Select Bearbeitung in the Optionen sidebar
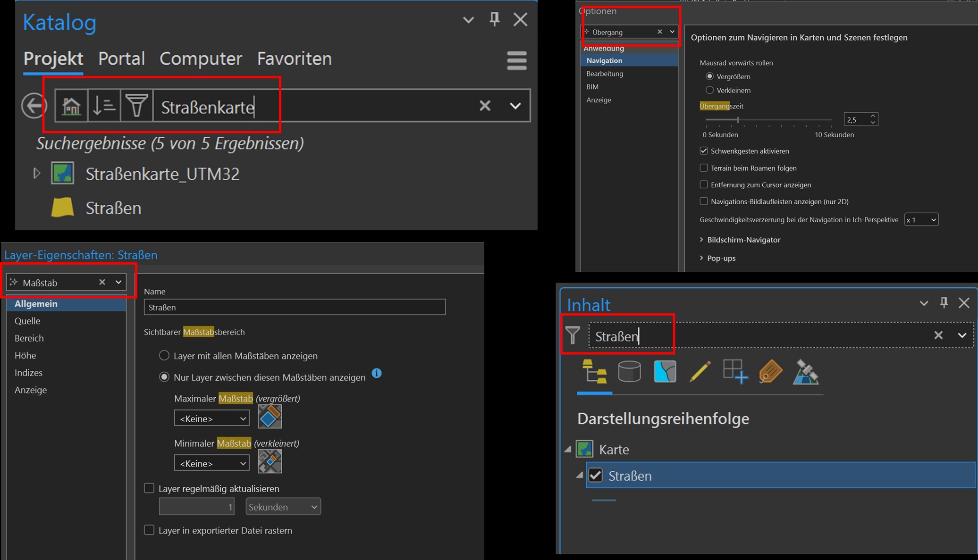This screenshot has height=560, width=978. 605,74
